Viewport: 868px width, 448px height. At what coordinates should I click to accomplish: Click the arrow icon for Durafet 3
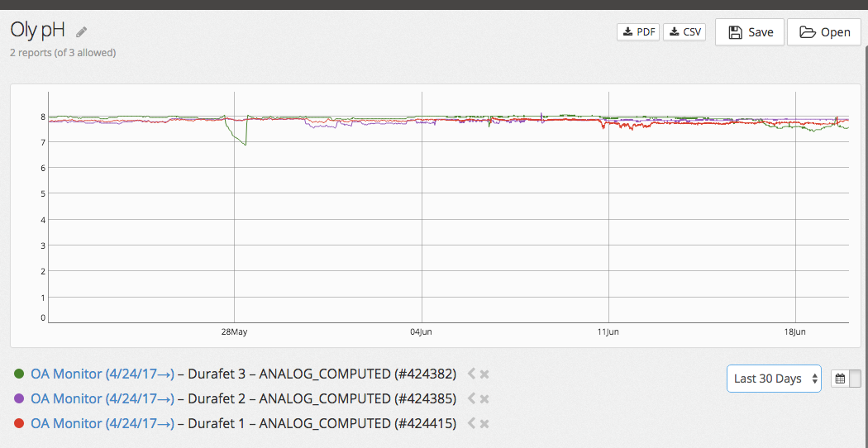[x=471, y=374]
